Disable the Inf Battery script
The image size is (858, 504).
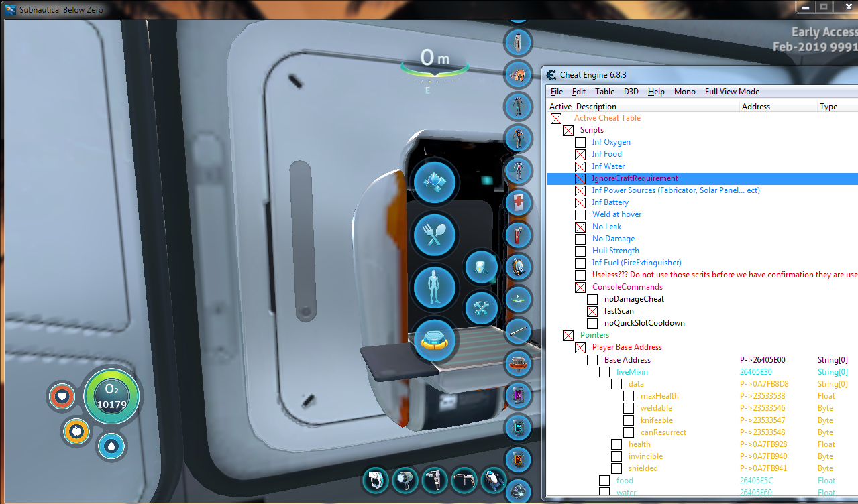(x=580, y=202)
